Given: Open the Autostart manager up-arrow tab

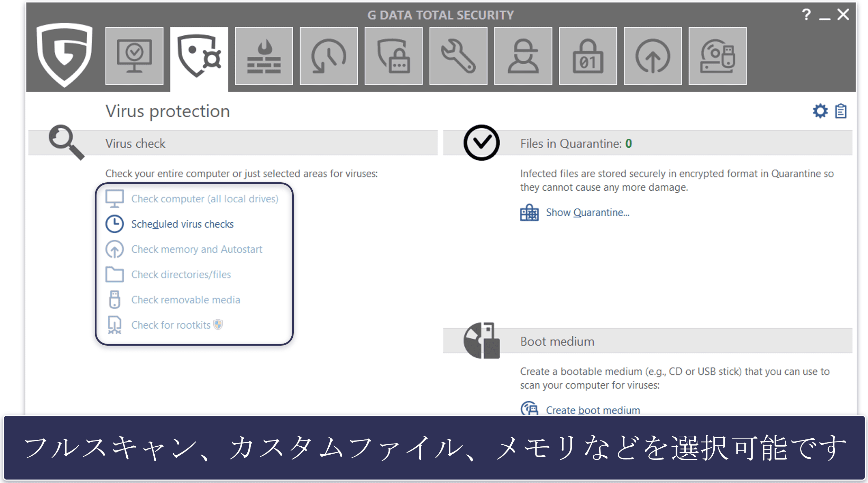Looking at the screenshot, I should 653,56.
